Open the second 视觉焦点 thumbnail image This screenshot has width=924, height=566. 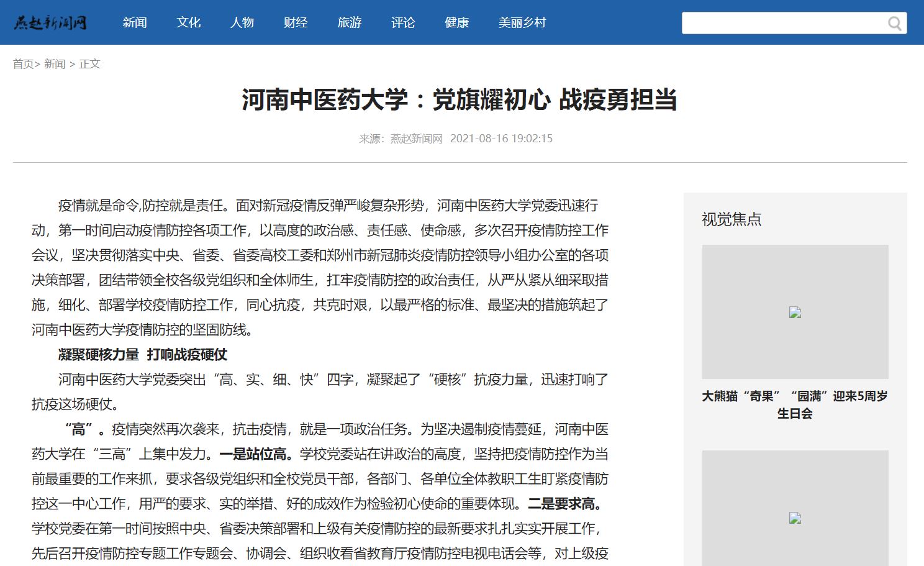coord(795,509)
